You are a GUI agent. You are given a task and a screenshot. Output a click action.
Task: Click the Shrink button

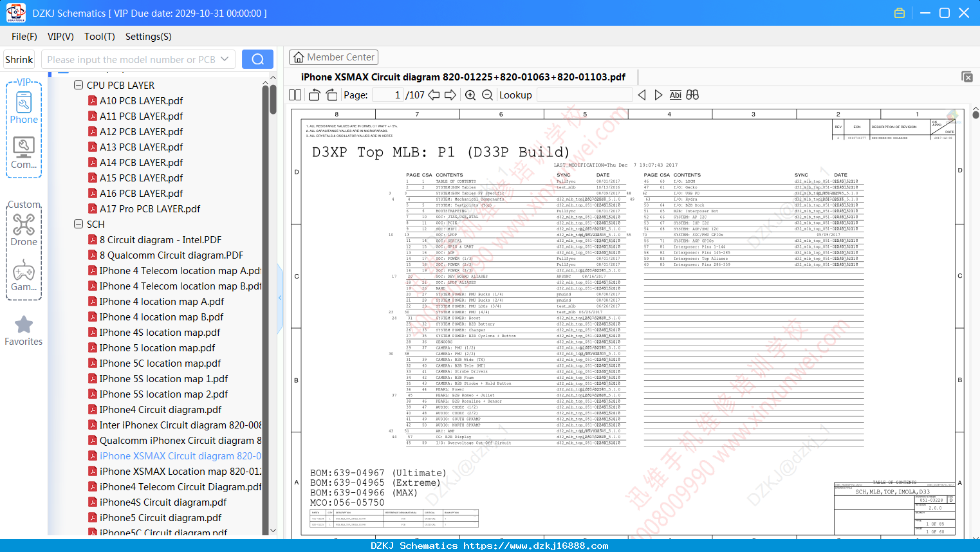(19, 59)
